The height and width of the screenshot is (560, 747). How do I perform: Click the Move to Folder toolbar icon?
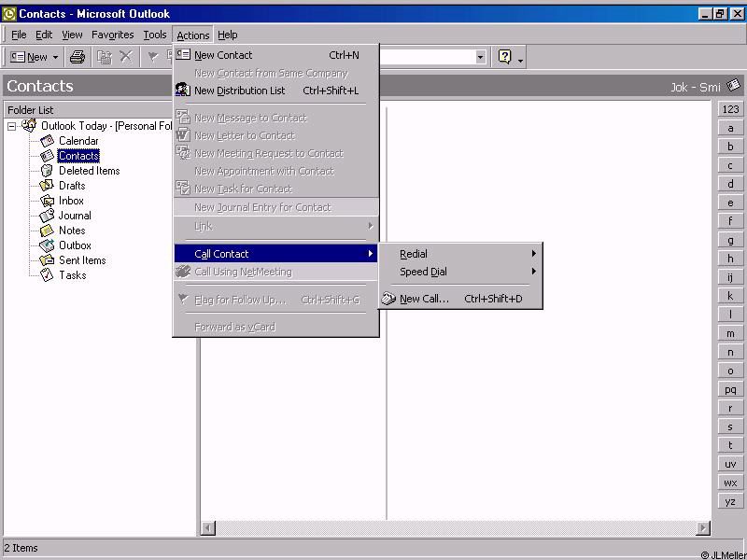coord(105,57)
